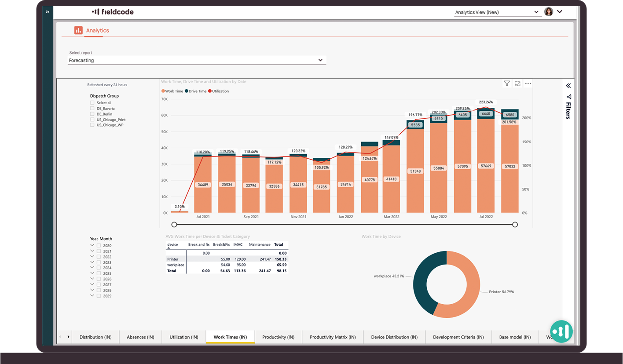Open the account menu chevron beside avatar
623x364 pixels.
(x=560, y=11)
